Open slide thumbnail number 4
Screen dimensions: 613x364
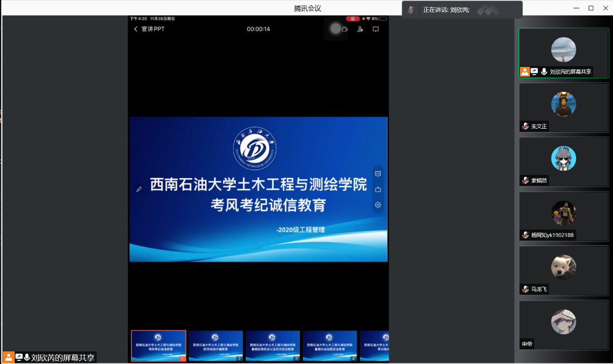point(330,346)
